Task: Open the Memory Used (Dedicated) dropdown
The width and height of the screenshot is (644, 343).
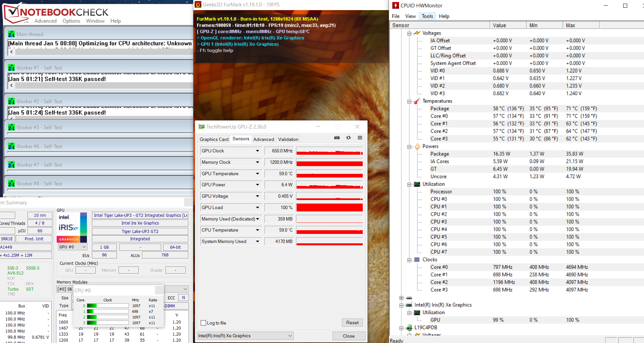Action: [x=257, y=219]
